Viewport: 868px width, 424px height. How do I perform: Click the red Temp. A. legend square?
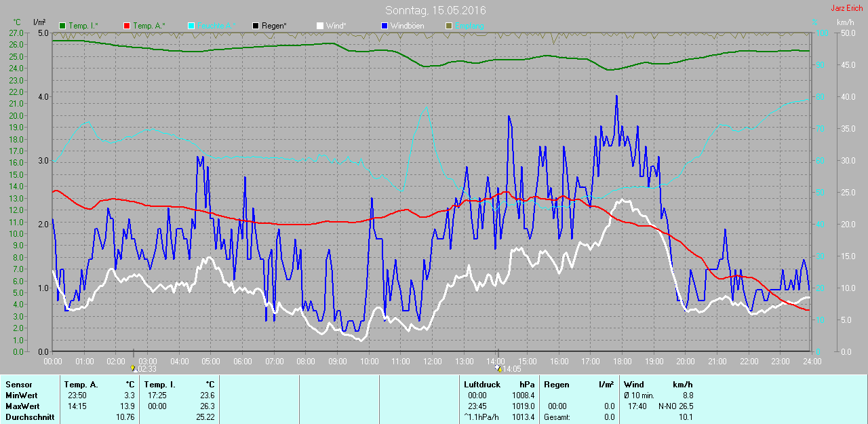(127, 26)
